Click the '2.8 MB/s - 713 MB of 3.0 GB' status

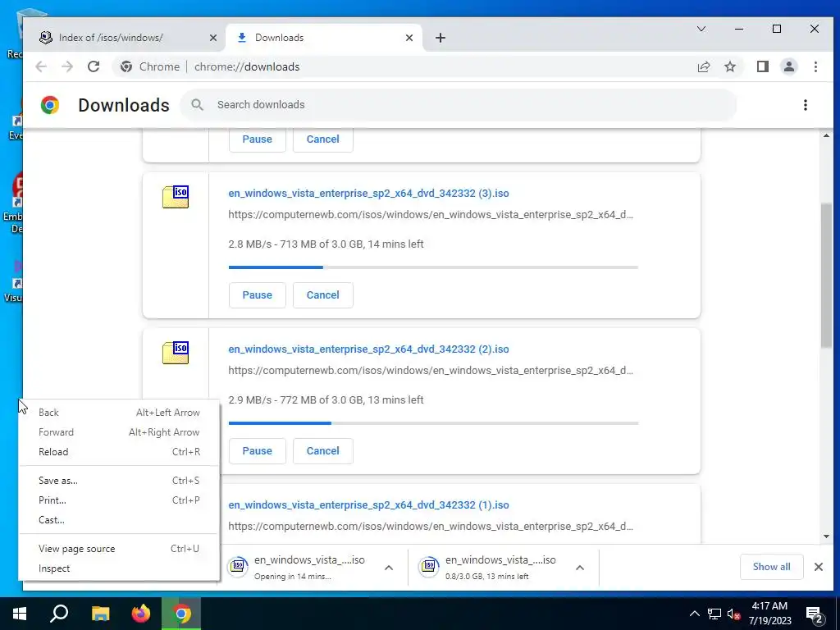coord(326,244)
